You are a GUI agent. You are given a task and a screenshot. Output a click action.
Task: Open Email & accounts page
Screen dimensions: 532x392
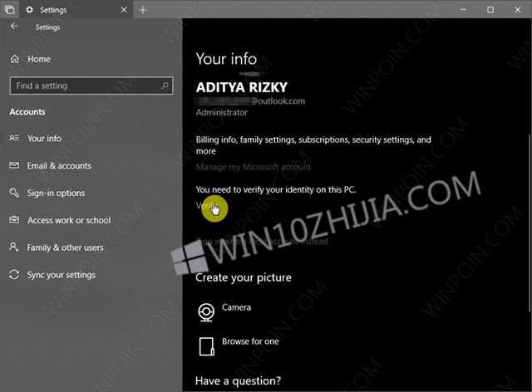(x=59, y=166)
